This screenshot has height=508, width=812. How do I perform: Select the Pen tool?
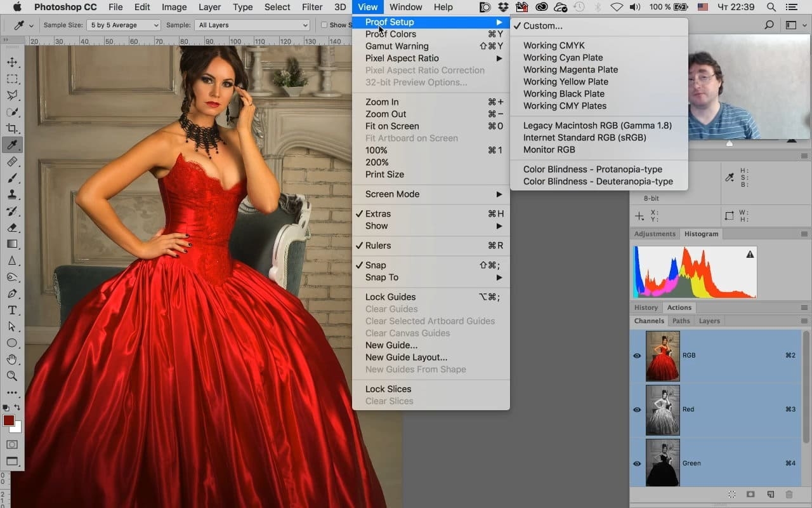pos(12,293)
